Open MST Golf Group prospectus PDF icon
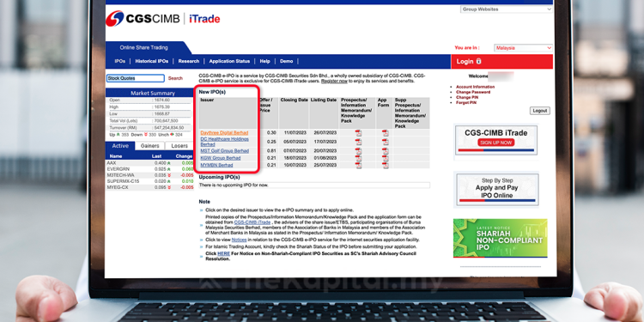This screenshot has width=644, height=322. pos(359,151)
